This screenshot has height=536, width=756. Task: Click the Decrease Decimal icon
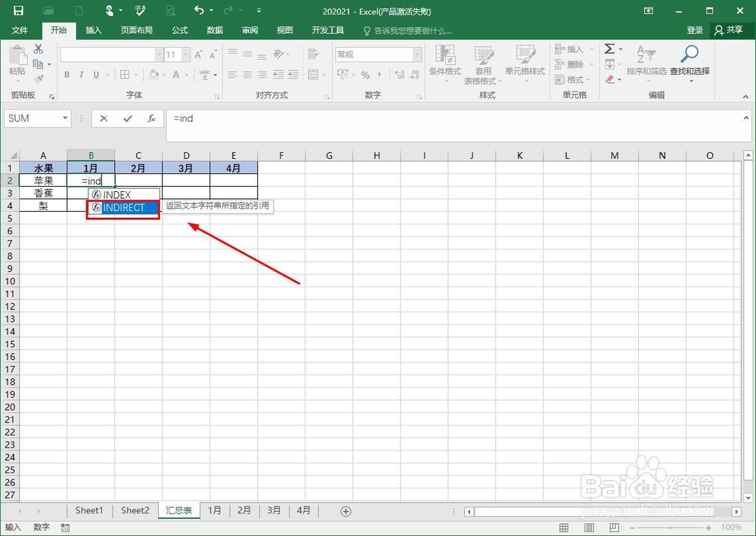pyautogui.click(x=414, y=75)
